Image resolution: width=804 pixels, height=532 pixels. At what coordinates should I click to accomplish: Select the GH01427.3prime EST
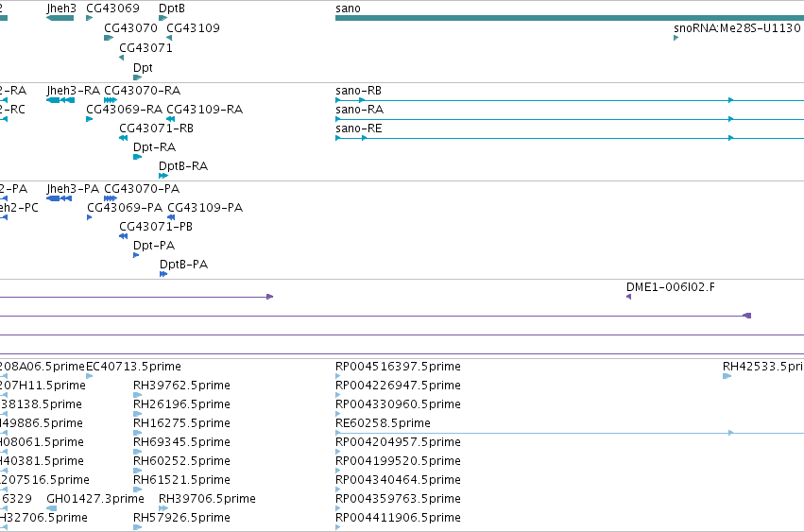(x=51, y=508)
